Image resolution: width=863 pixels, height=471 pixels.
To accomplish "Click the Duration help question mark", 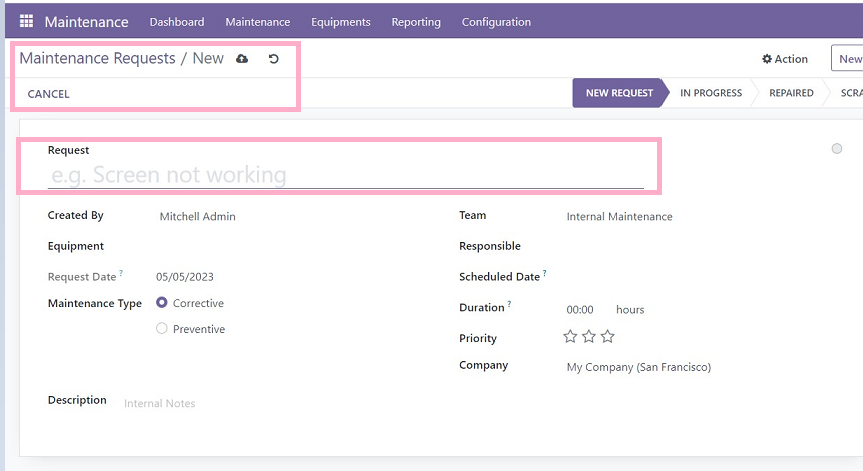I will (x=509, y=303).
